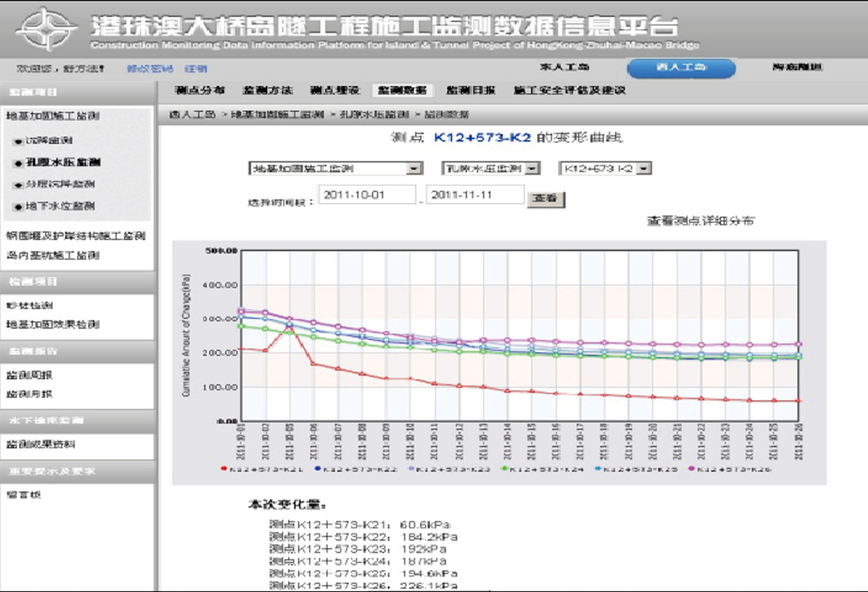The width and height of the screenshot is (868, 592).
Task: Switch to the 监测日报 tab
Action: (470, 90)
